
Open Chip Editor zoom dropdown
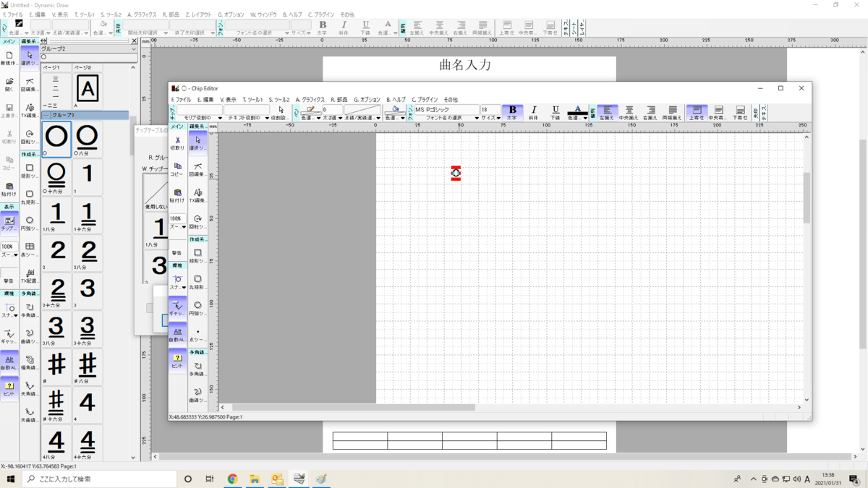184,227
